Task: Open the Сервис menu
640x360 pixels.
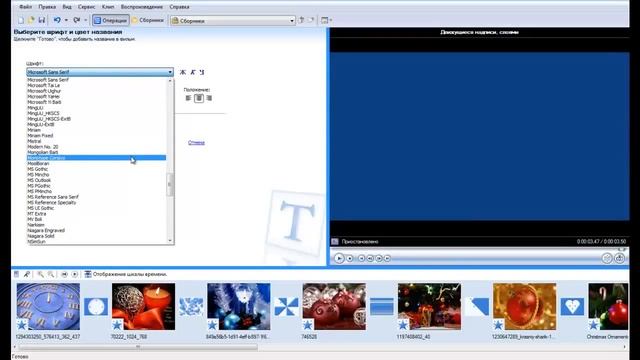Action: 87,7
